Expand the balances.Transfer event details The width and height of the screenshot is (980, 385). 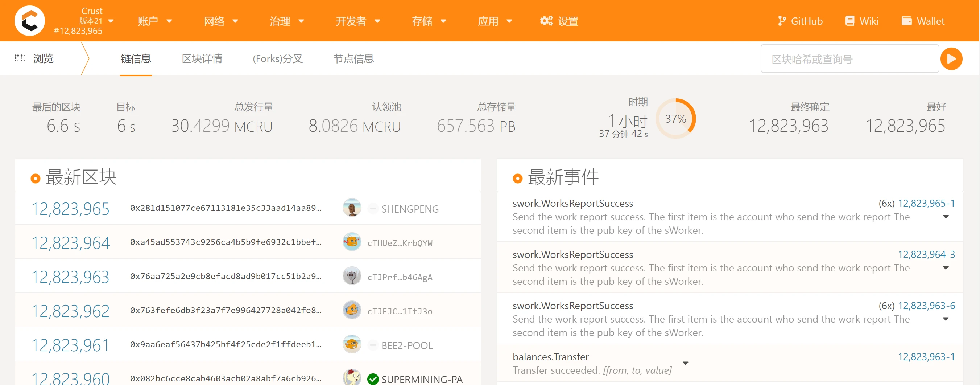686,363
